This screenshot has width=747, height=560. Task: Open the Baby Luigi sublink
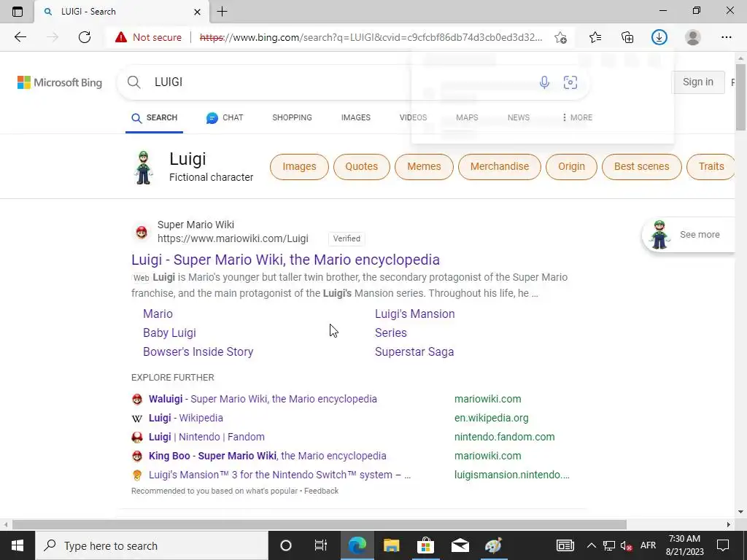(x=169, y=332)
